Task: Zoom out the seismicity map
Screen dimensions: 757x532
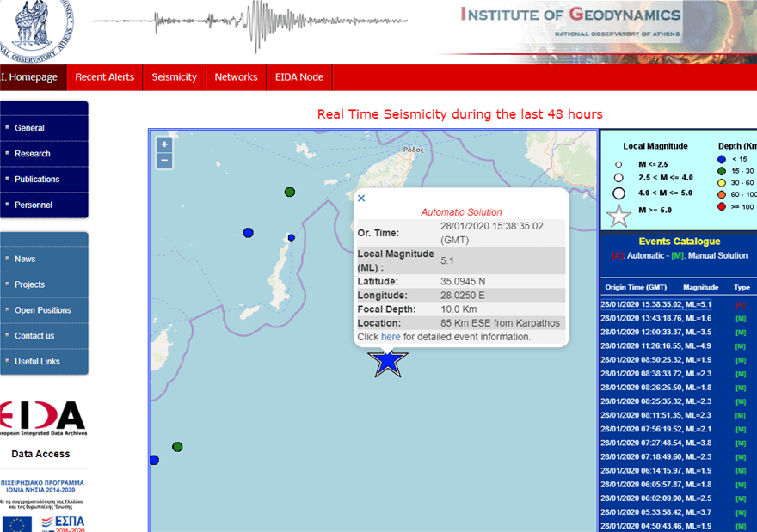Action: pos(164,162)
